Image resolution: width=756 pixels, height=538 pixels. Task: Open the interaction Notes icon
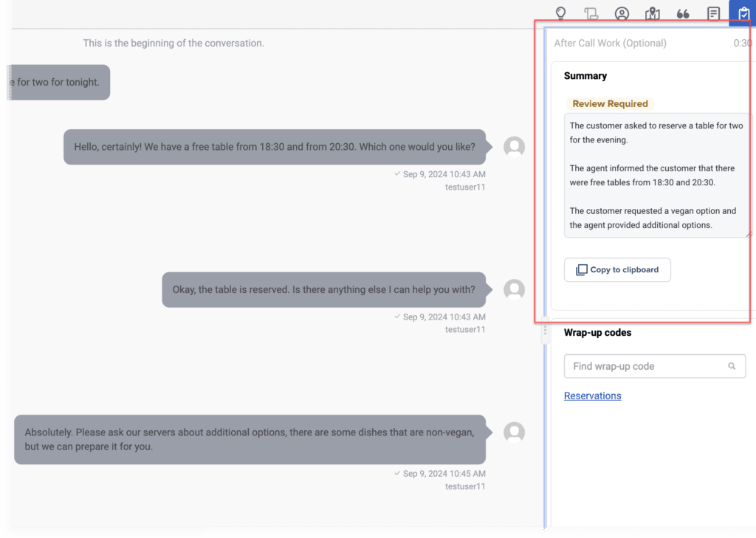click(713, 13)
